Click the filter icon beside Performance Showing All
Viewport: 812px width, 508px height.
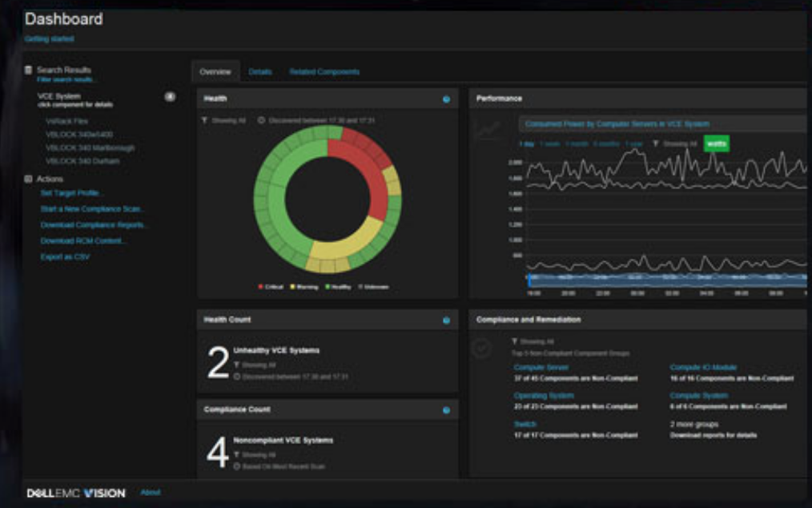(655, 144)
